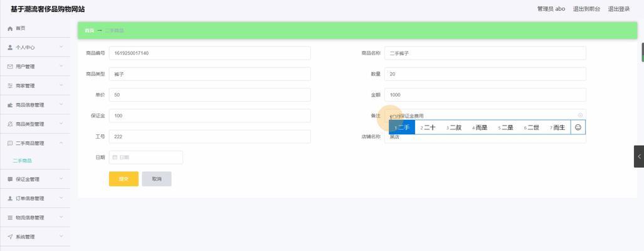This screenshot has height=251, width=644.
Task: Click the 商品编号 input field
Action: click(x=210, y=53)
